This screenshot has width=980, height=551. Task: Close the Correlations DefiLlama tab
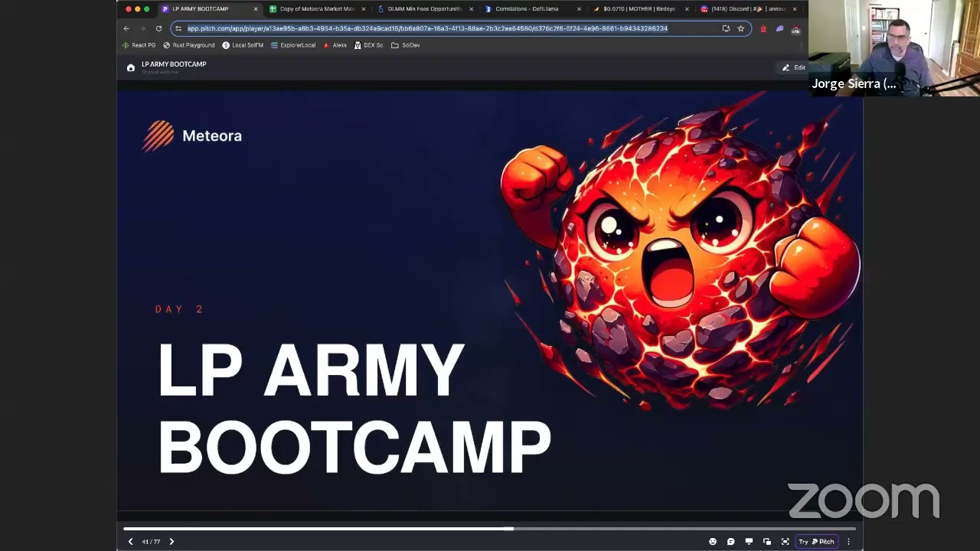click(579, 9)
